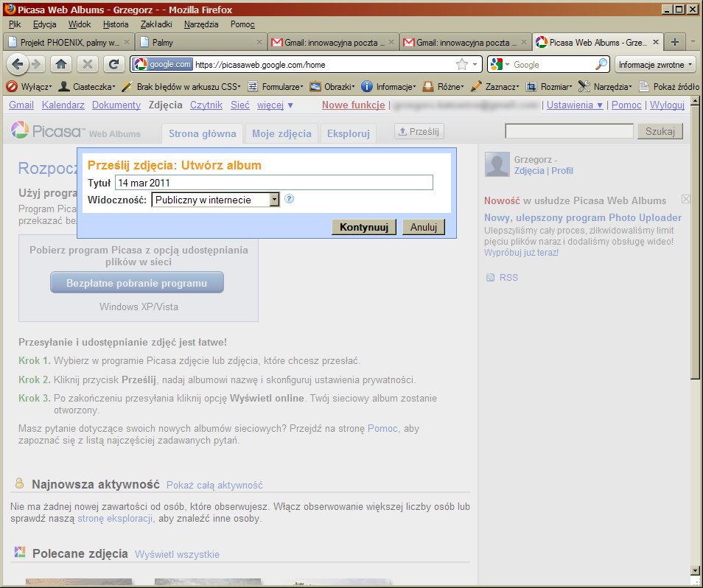
Task: Open the Dokumenty link
Action: point(116,105)
